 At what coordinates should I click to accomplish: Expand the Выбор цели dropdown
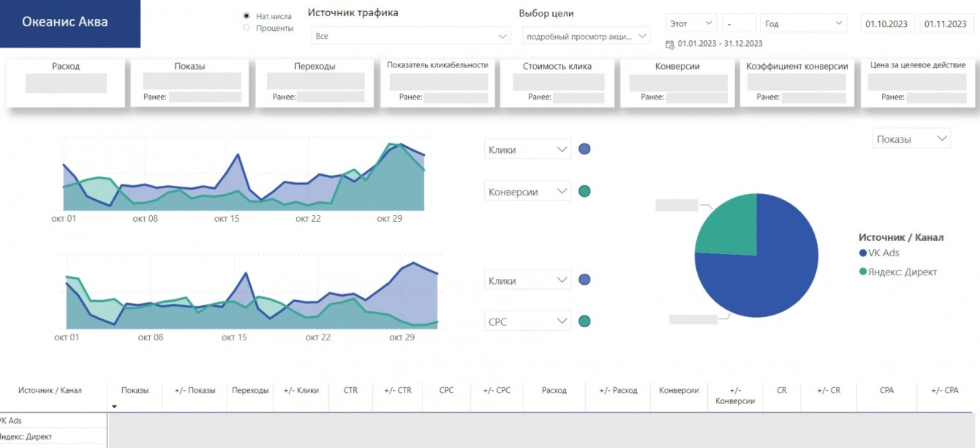point(586,35)
